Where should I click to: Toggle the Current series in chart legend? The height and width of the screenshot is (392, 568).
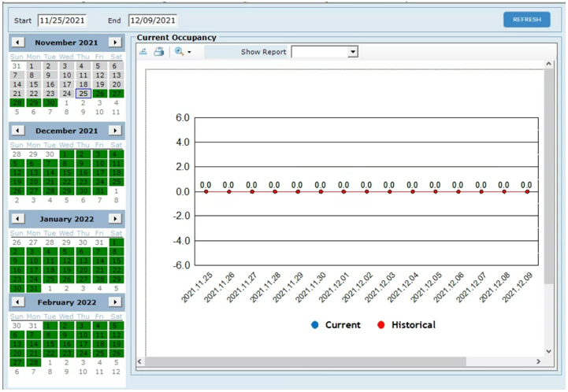tap(336, 324)
